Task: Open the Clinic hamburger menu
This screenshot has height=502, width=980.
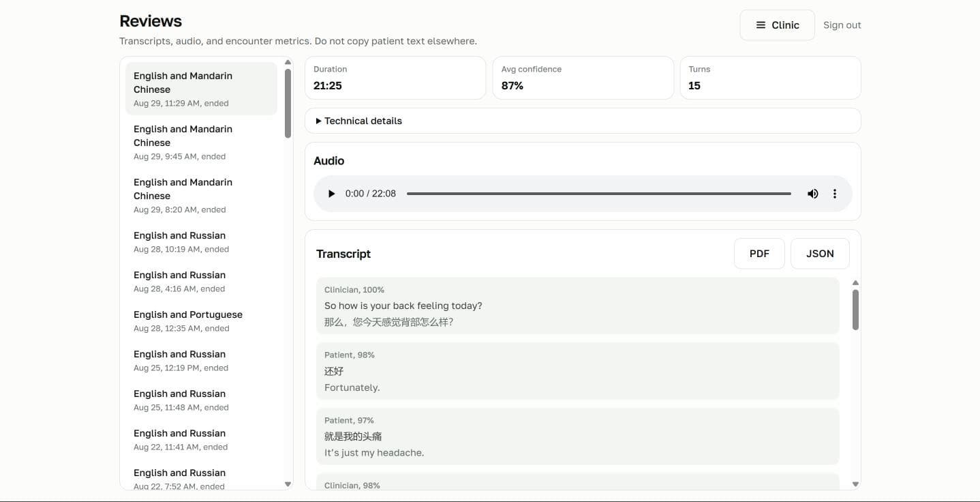Action: pyautogui.click(x=777, y=25)
